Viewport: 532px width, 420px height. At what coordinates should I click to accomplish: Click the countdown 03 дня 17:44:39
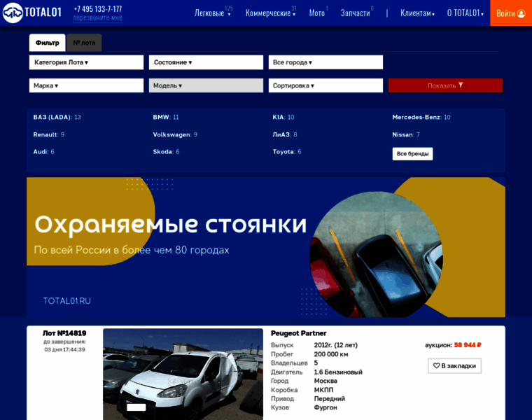coord(64,349)
